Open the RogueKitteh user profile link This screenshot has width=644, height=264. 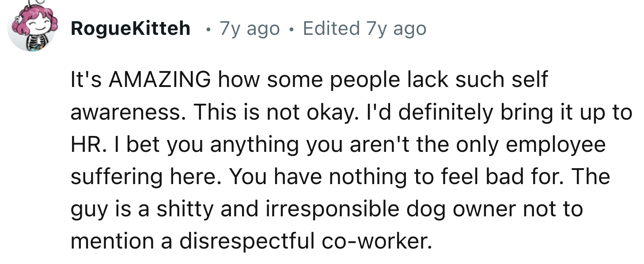pos(131,29)
